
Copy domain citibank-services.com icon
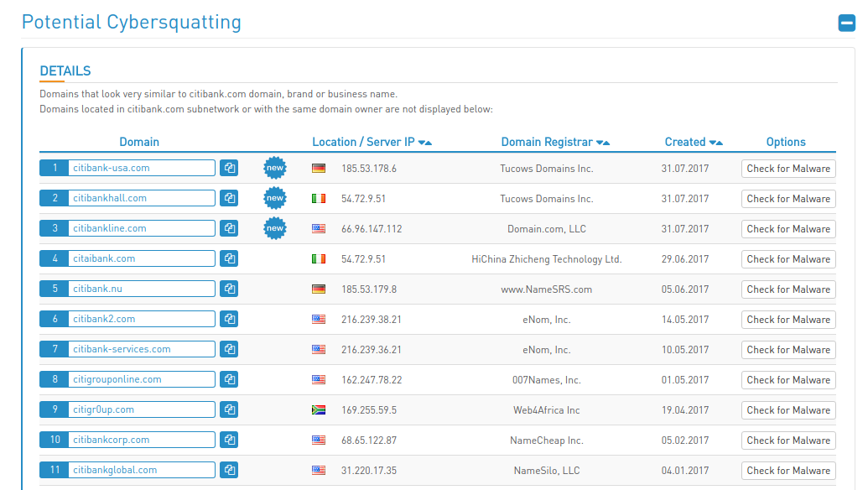tap(229, 349)
